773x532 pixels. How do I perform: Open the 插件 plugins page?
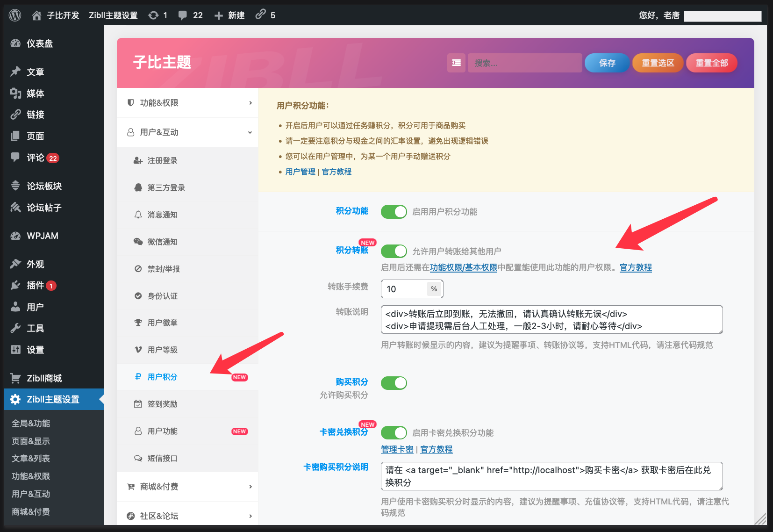35,285
